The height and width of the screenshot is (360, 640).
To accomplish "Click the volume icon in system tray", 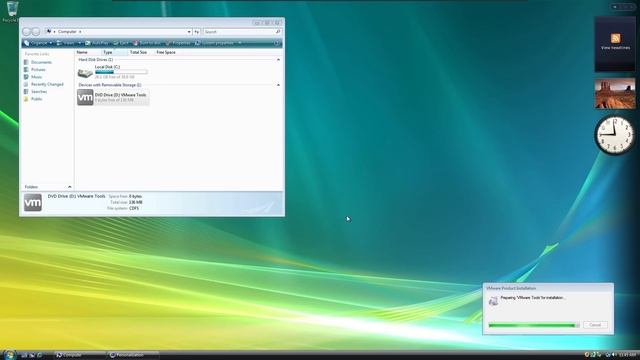I will 614,355.
